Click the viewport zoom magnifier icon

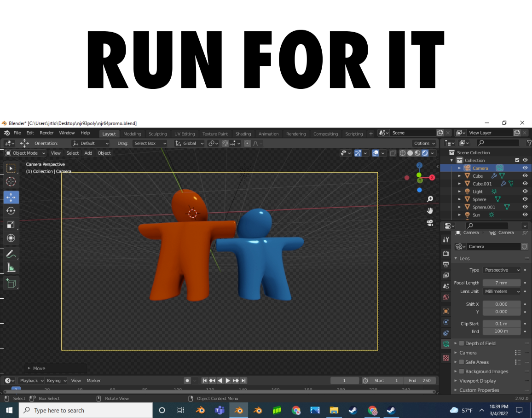point(430,199)
